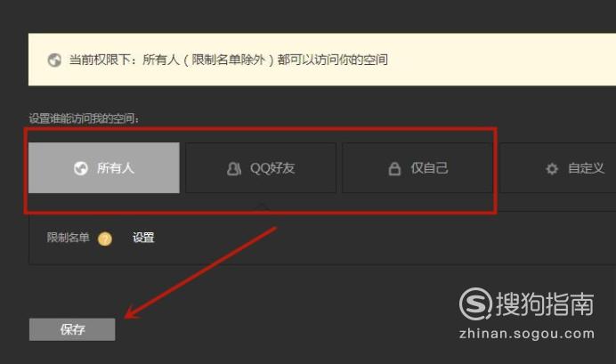Click the 限制名单 label
616x364 pixels.
point(68,237)
